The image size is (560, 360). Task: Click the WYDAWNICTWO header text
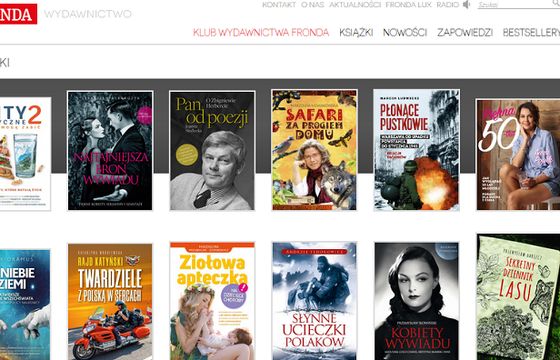[88, 14]
